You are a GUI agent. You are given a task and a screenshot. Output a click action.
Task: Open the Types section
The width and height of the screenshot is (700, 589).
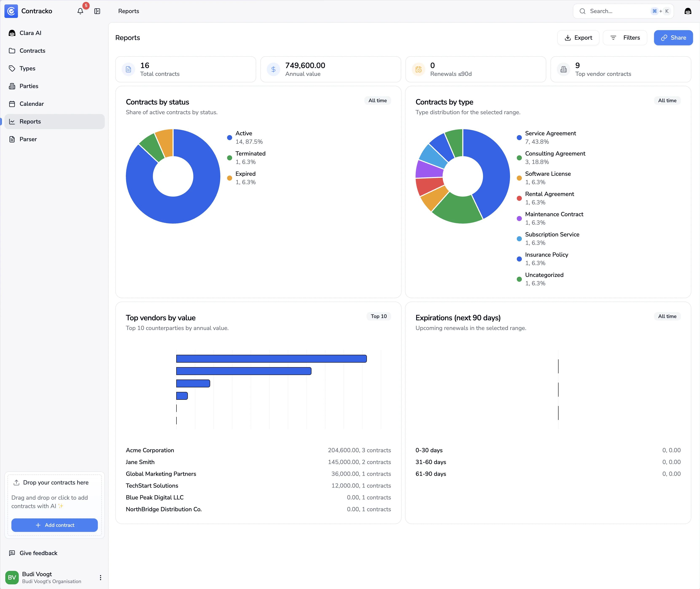(x=27, y=68)
